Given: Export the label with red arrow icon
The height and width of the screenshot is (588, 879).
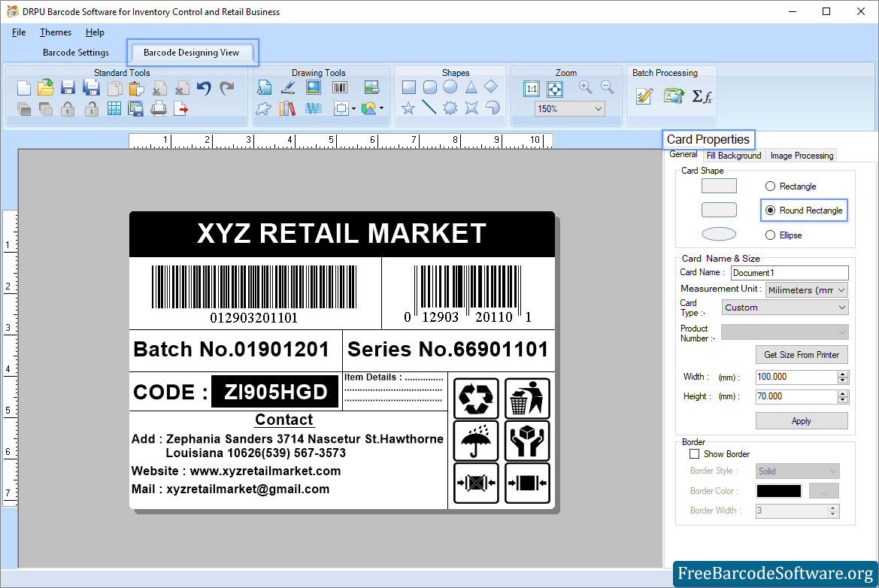Looking at the screenshot, I should tap(181, 109).
